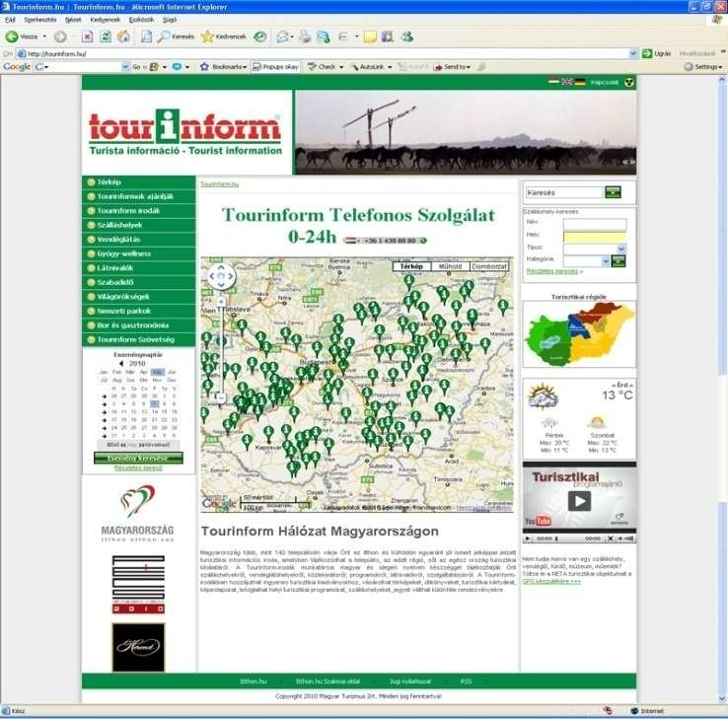Click the yellow radiation icon in header
The image size is (728, 719).
pos(629,82)
